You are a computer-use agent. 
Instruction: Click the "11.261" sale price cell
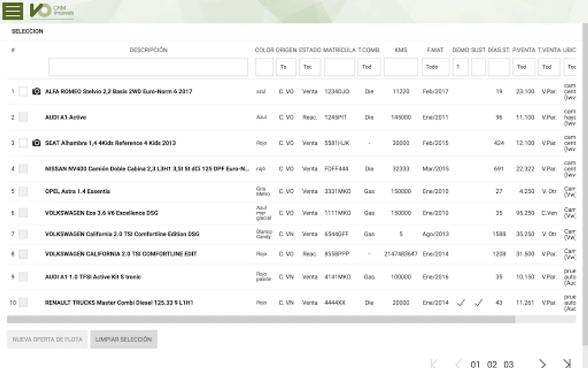pos(525,303)
